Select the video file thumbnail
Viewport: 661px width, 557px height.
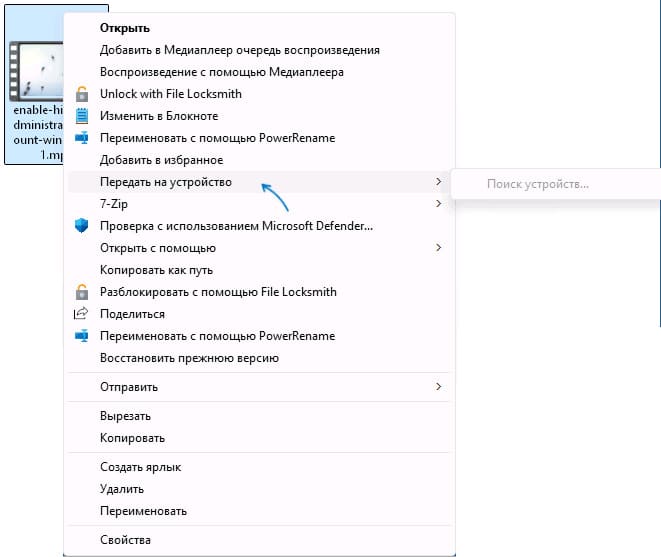(x=36, y=71)
